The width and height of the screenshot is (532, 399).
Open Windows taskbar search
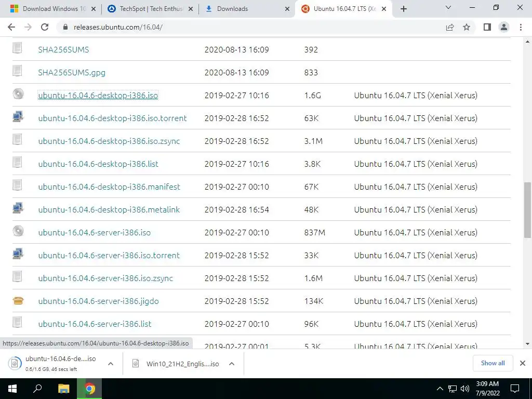[x=37, y=389]
